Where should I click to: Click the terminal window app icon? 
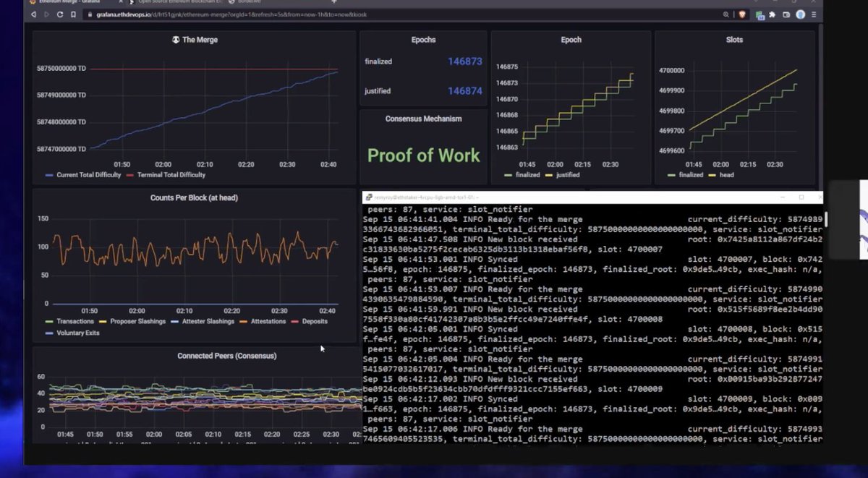pos(369,197)
